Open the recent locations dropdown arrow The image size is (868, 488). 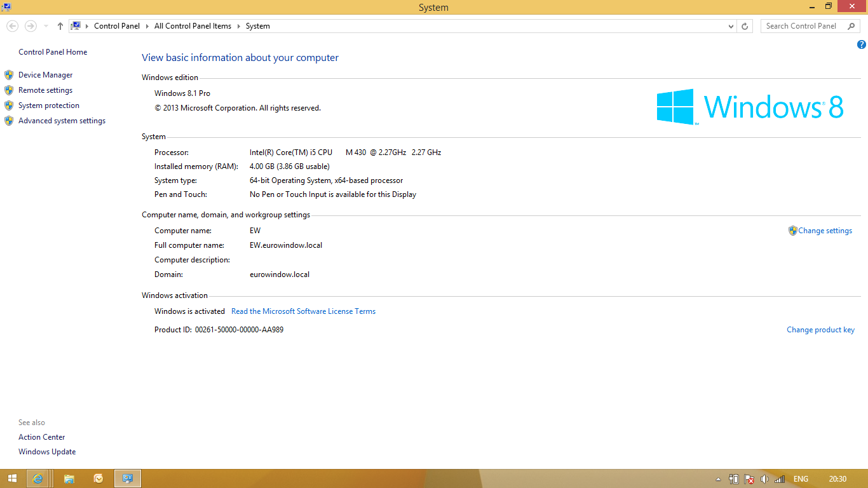coord(46,26)
